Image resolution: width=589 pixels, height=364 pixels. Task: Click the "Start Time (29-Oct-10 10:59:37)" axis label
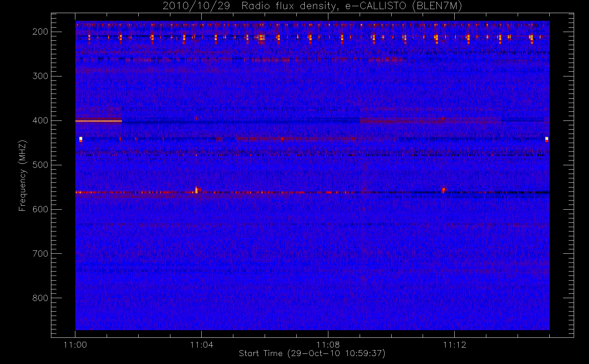tap(312, 353)
